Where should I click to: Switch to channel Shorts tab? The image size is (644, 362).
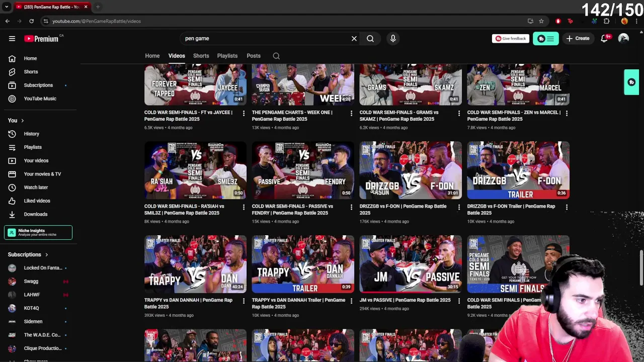point(201,56)
